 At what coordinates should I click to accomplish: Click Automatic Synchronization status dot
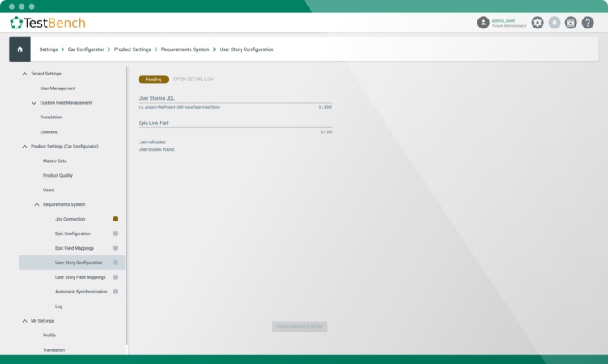coord(115,292)
